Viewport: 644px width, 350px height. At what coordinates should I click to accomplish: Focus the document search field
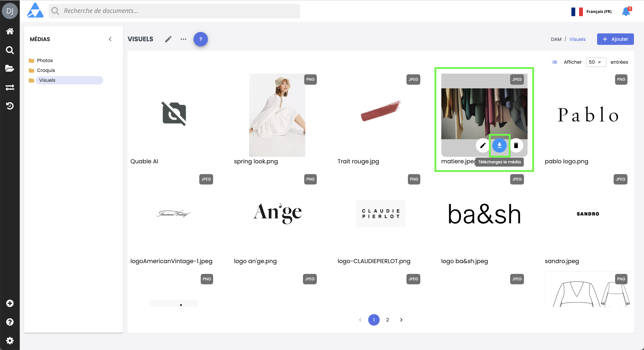[x=174, y=11]
